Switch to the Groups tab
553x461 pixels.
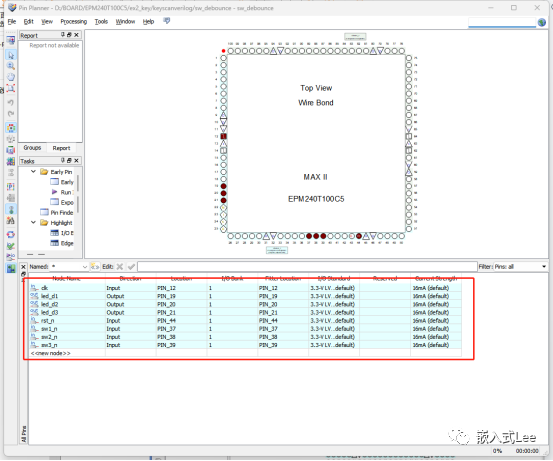(x=32, y=148)
